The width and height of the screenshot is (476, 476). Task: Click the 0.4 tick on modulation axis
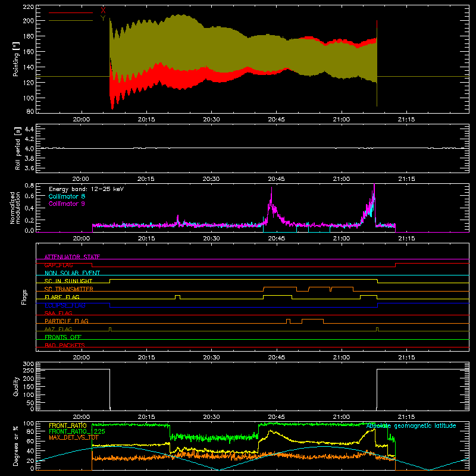click(29, 208)
